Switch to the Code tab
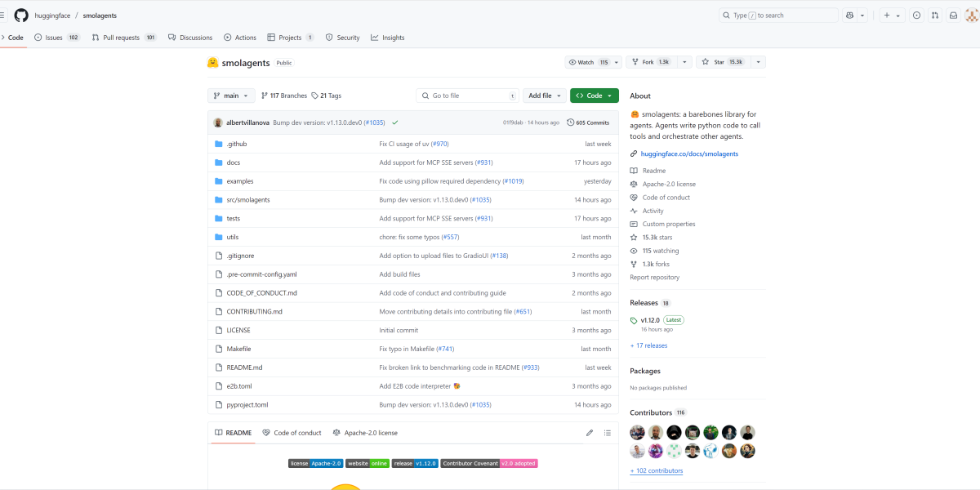This screenshot has height=490, width=980. click(x=12, y=38)
